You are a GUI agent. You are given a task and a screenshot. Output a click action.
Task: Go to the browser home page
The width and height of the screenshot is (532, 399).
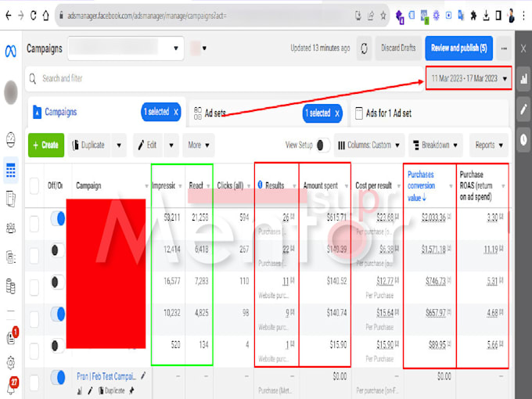[46, 16]
